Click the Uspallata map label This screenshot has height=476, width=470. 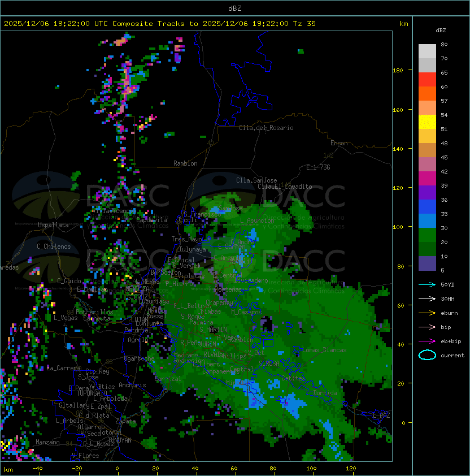(54, 225)
